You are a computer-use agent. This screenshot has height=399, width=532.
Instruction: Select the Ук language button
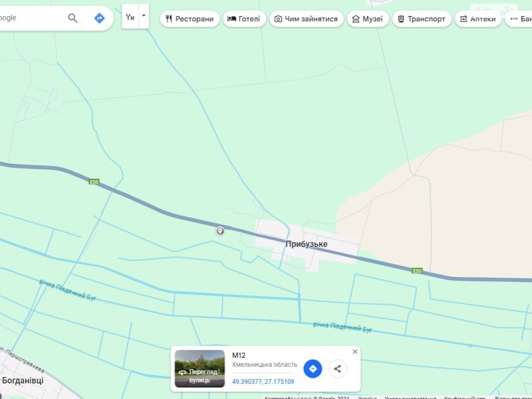[x=130, y=17]
